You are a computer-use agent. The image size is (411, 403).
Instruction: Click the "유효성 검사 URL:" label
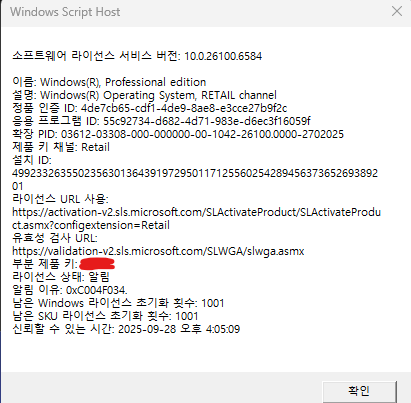point(55,238)
